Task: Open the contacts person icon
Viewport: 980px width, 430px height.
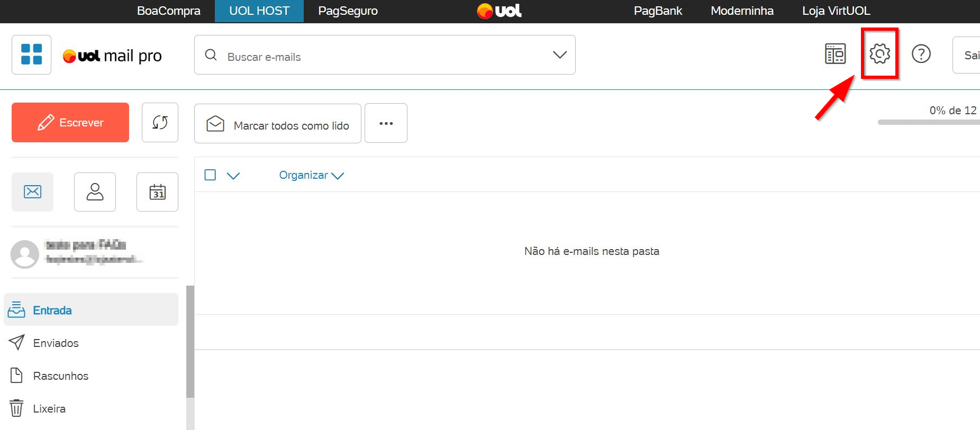Action: [x=95, y=191]
